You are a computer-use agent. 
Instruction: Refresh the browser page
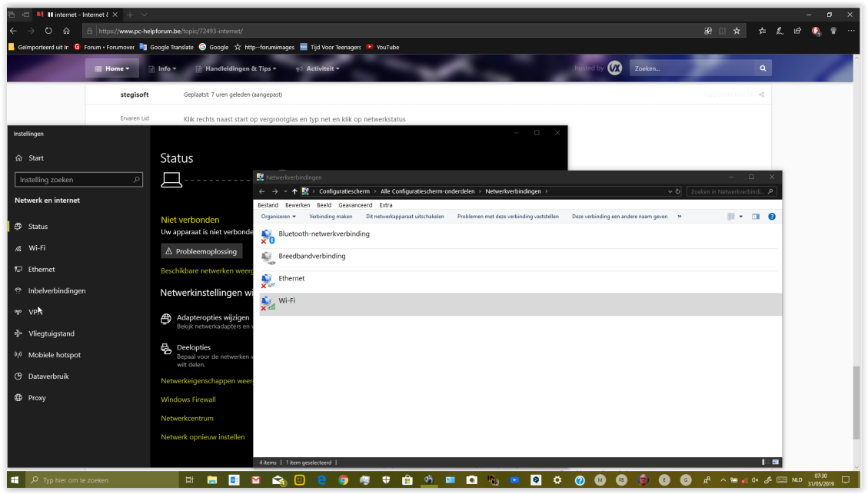pyautogui.click(x=48, y=31)
